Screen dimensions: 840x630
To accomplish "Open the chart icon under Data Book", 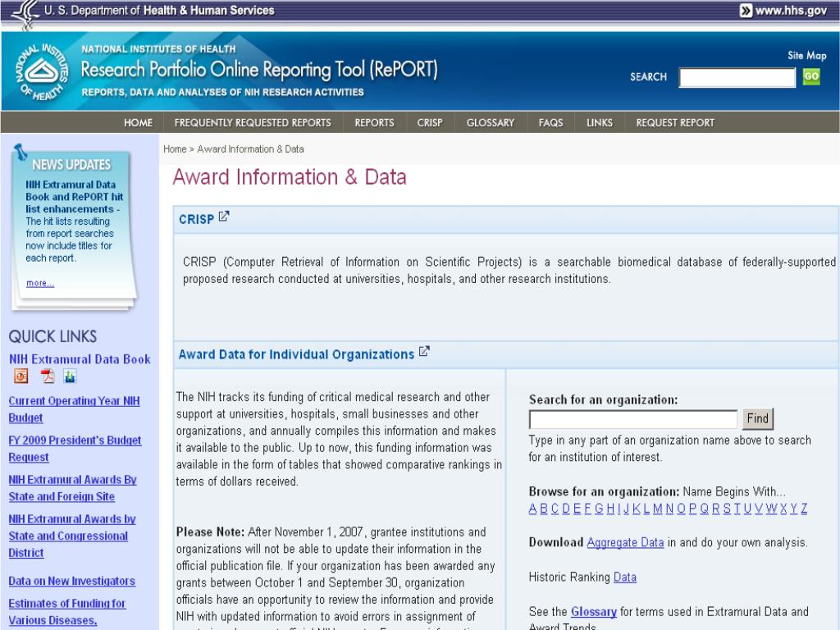I will [x=70, y=377].
